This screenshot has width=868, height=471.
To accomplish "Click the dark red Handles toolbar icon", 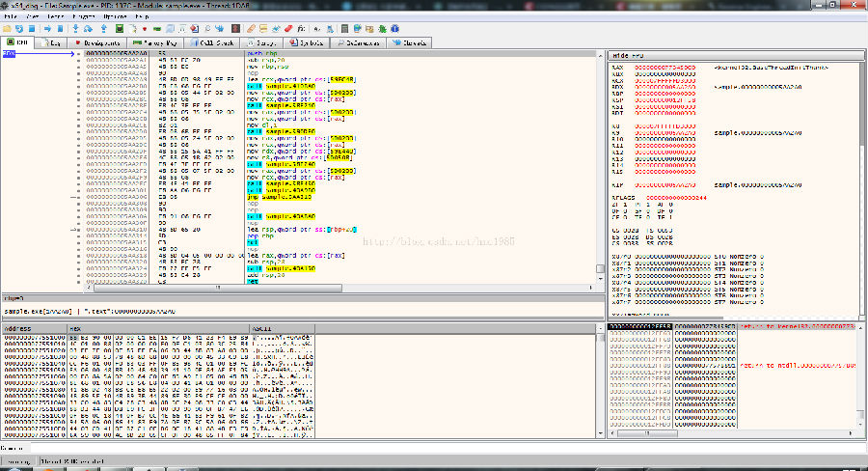I will coord(235,28).
